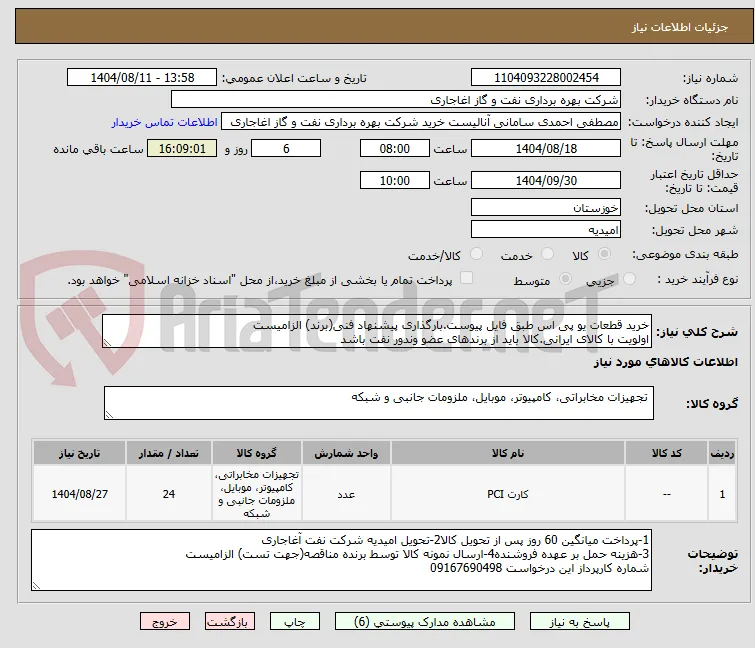
Task: Click the response deadline date 1404/08/18 field
Action: [x=546, y=148]
